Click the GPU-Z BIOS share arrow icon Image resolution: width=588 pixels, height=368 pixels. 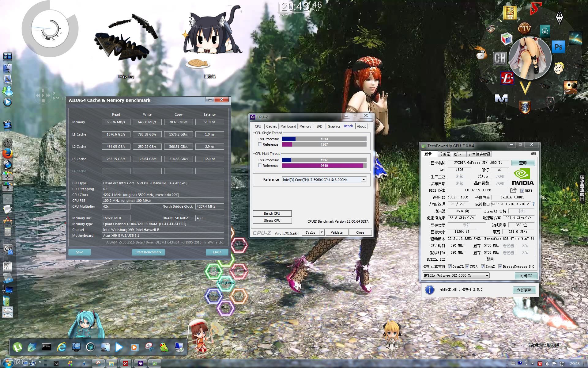(x=513, y=190)
